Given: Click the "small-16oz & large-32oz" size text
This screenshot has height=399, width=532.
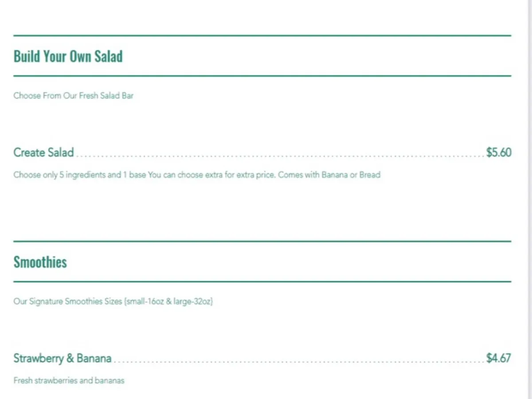Looking at the screenshot, I should (169, 301).
